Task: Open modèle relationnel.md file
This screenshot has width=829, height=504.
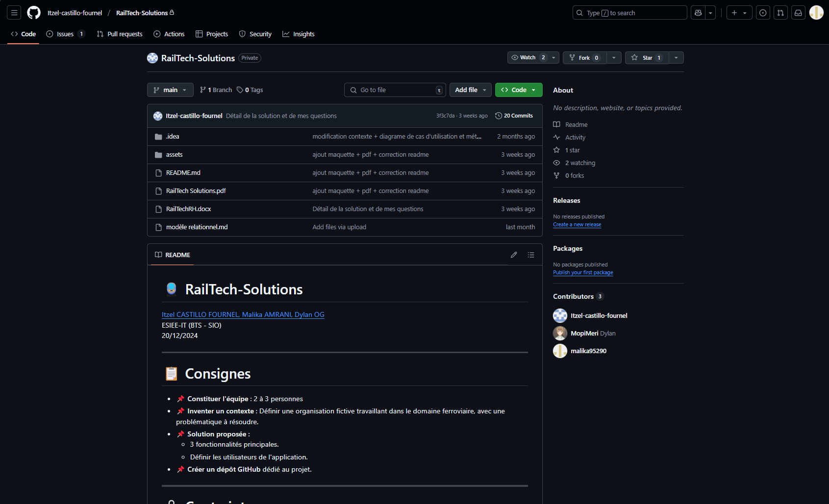Action: tap(197, 227)
